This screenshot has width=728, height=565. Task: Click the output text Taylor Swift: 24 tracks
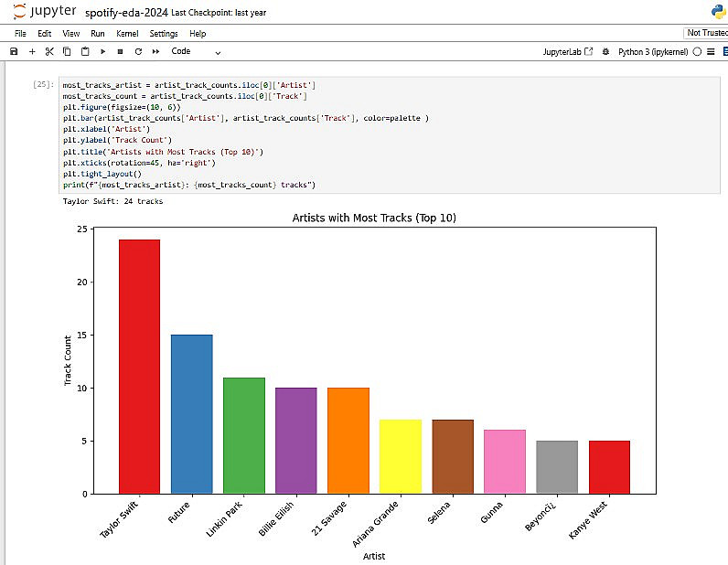[112, 201]
